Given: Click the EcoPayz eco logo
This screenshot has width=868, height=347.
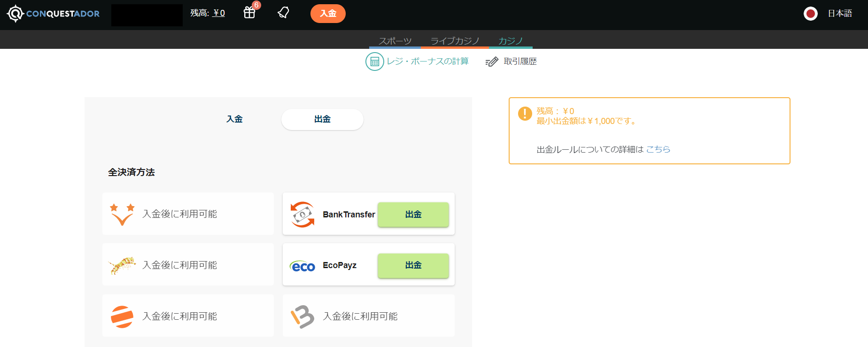Looking at the screenshot, I should pos(302,266).
